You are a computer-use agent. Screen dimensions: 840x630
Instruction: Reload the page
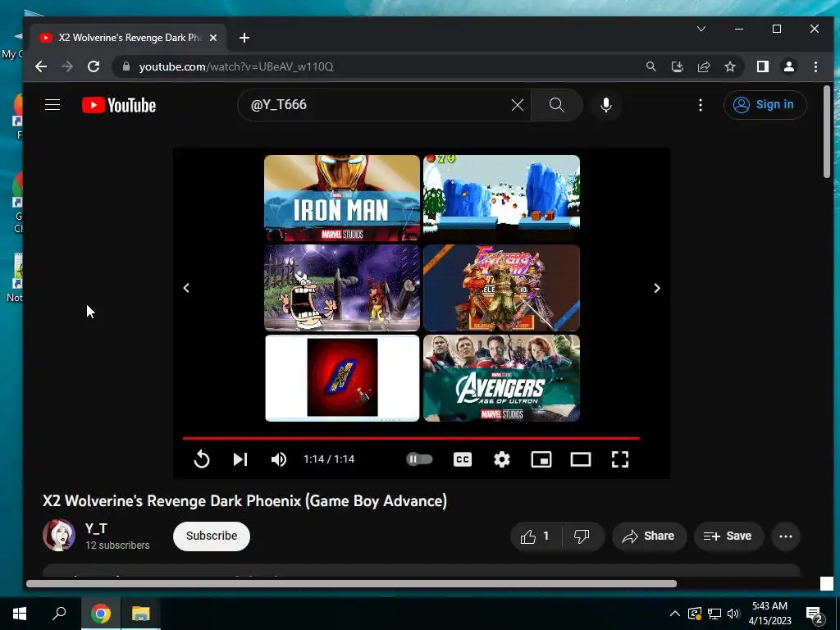click(x=94, y=66)
